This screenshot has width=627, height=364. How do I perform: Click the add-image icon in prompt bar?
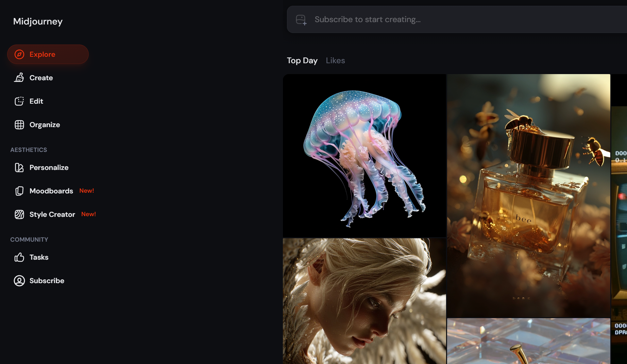pyautogui.click(x=301, y=20)
